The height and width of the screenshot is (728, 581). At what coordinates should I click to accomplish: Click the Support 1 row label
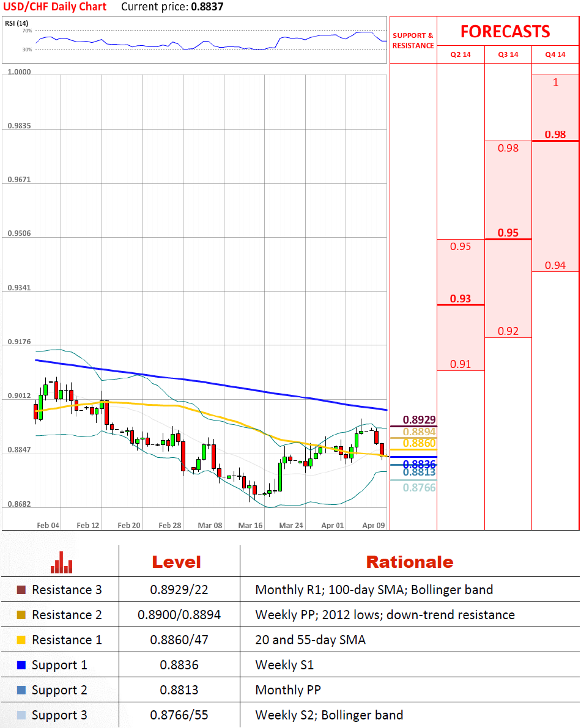tap(59, 665)
